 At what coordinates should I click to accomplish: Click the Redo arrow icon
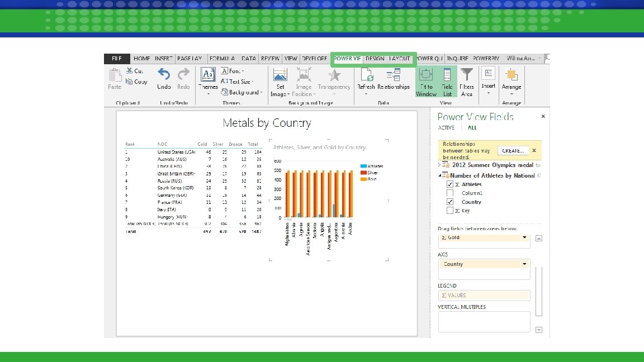183,74
